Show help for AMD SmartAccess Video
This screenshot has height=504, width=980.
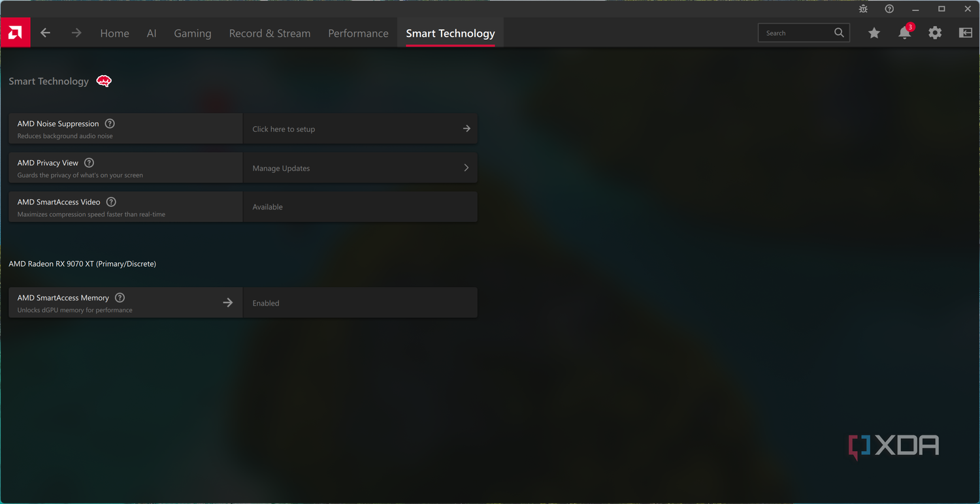pyautogui.click(x=111, y=202)
